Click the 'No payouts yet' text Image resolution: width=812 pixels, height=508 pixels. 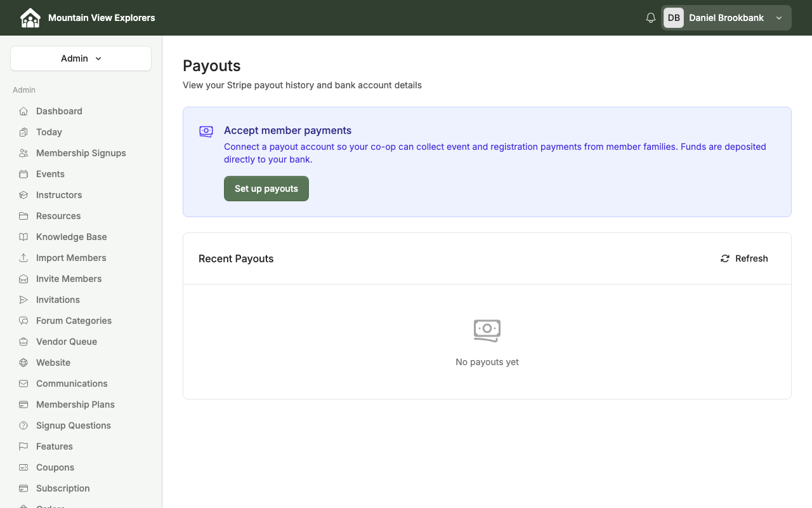click(487, 362)
